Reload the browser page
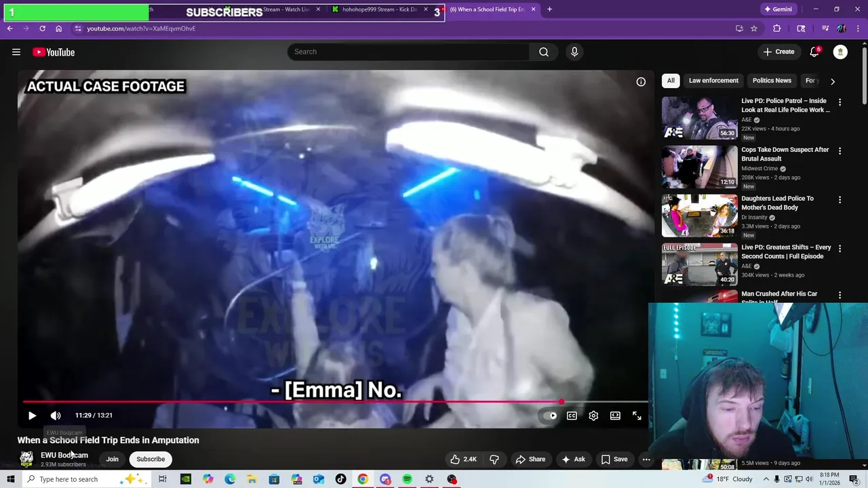 tap(42, 28)
